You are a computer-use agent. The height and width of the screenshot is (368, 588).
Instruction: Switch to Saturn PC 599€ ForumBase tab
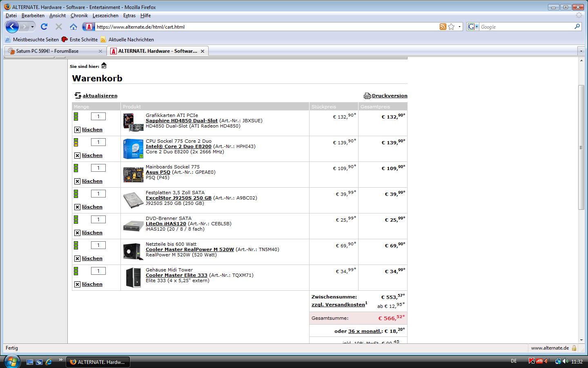coord(55,51)
